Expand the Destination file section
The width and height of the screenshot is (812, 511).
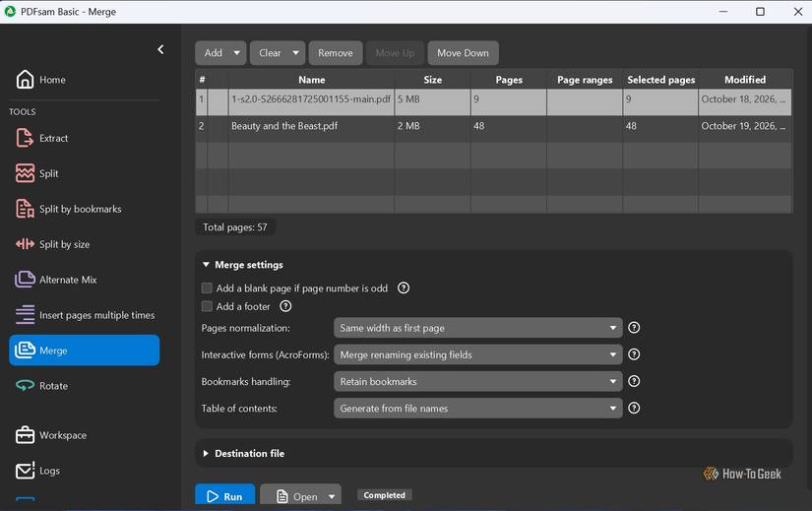tap(206, 454)
